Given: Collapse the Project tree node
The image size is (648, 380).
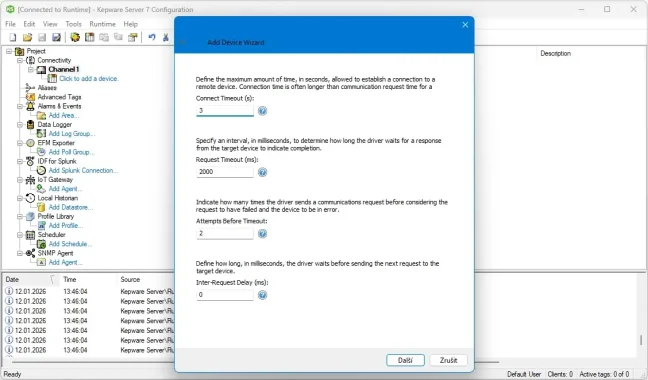Looking at the screenshot, I should pyautogui.click(x=9, y=51).
